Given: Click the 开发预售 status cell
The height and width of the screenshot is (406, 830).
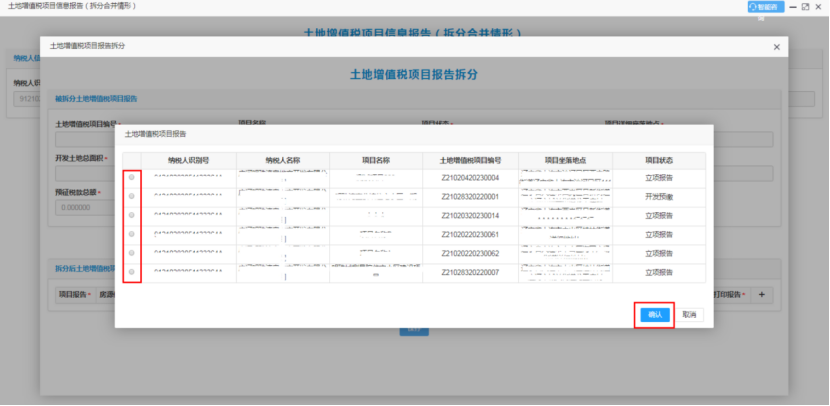Looking at the screenshot, I should pyautogui.click(x=659, y=197).
